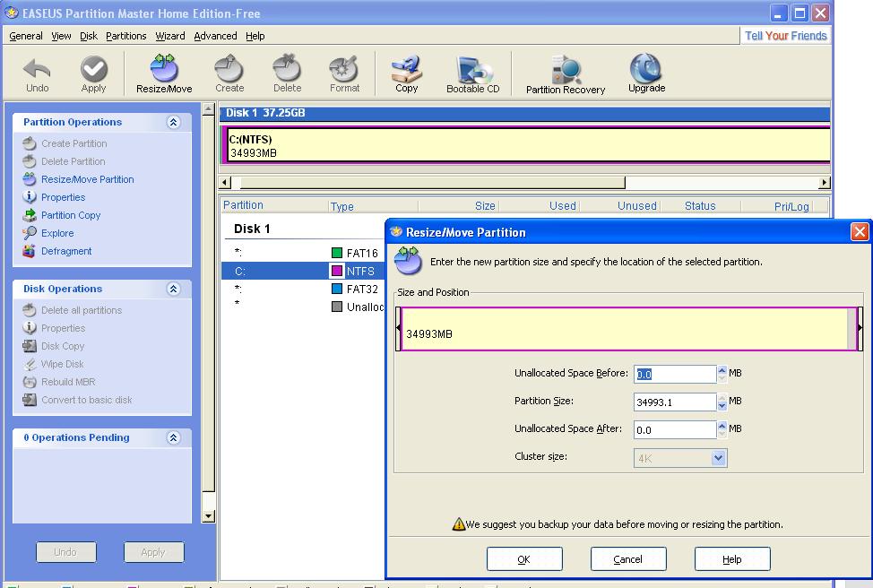
Task: Select Partition Copy in sidebar
Action: pyautogui.click(x=62, y=215)
